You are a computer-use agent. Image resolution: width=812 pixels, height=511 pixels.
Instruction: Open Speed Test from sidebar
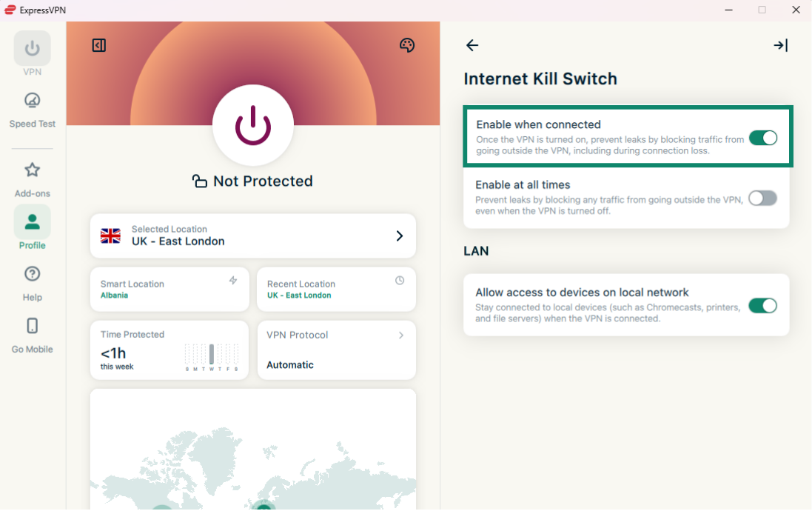[33, 110]
